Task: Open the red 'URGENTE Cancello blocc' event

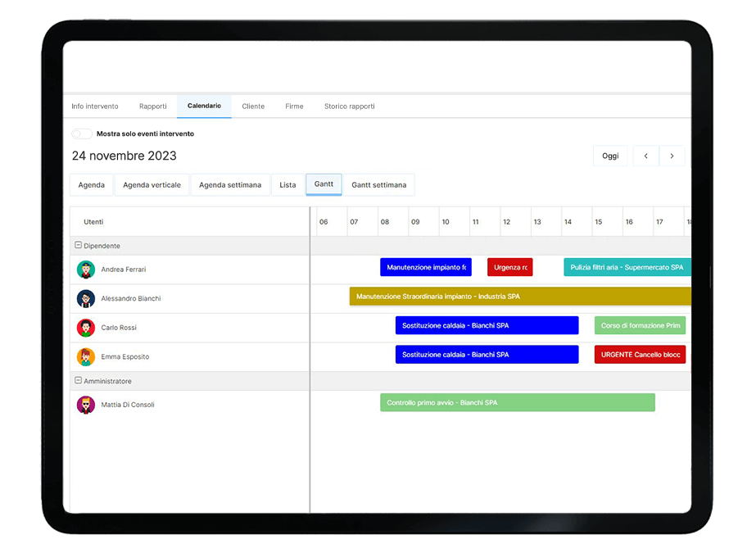Action: 640,355
